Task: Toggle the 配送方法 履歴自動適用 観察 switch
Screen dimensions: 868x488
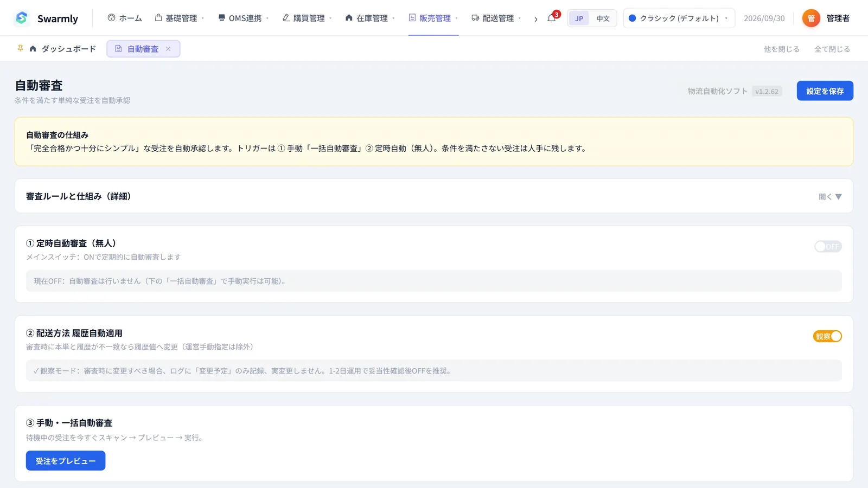Action: click(827, 336)
